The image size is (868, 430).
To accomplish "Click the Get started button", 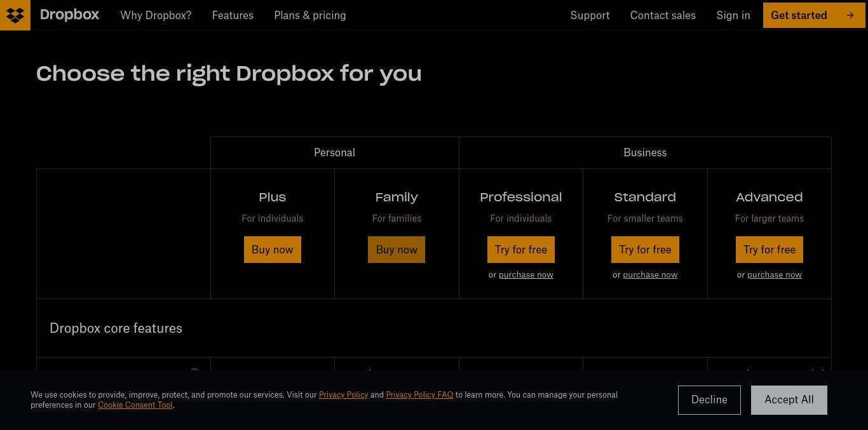I will 814,15.
